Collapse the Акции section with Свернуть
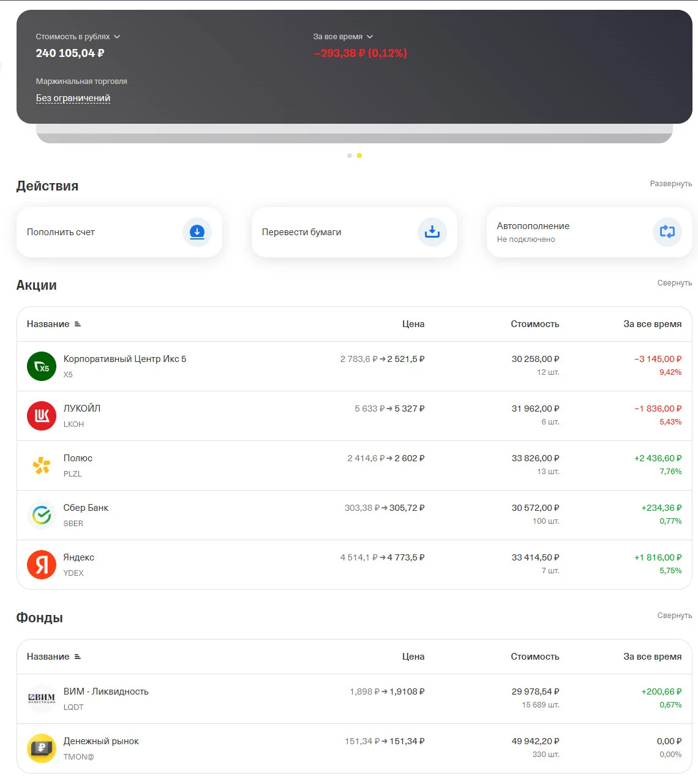The height and width of the screenshot is (784, 698). point(675,283)
